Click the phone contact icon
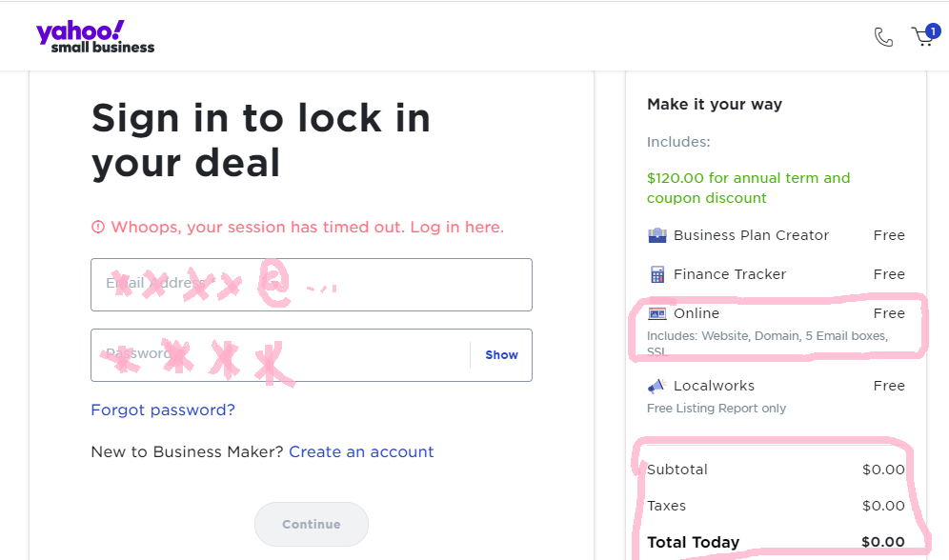 [883, 37]
